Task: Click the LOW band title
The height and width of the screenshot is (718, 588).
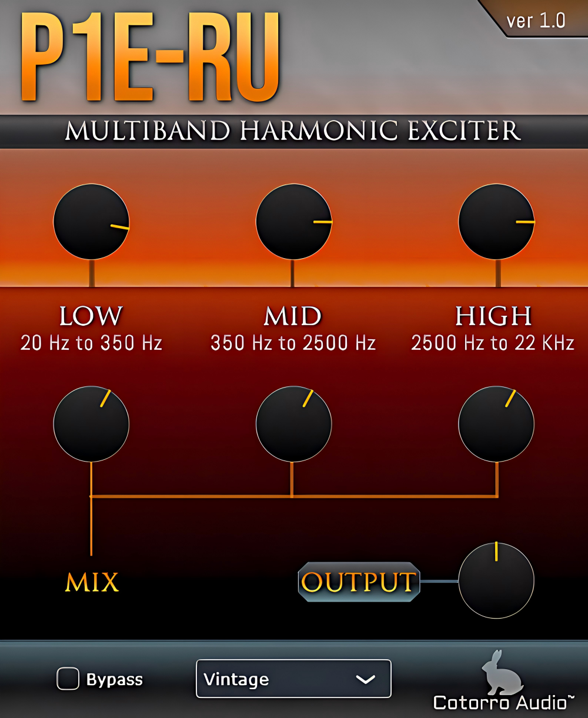Action: tap(91, 316)
